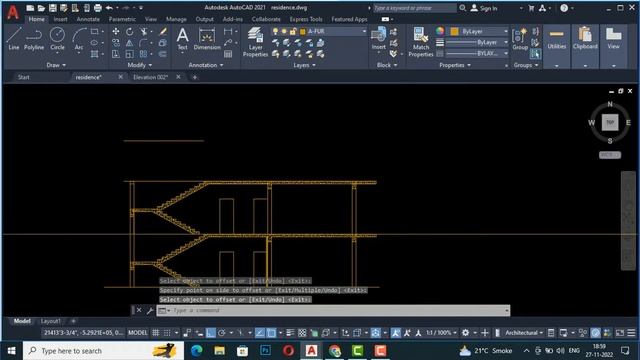
Task: Plot the drawing with printer icon
Action: click(98, 8)
